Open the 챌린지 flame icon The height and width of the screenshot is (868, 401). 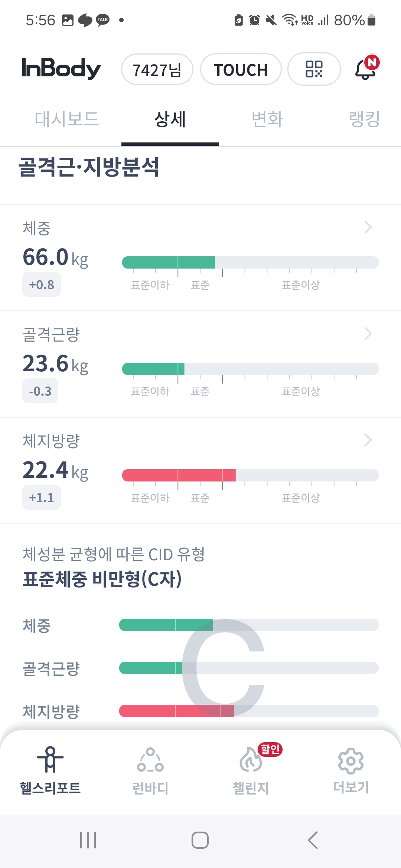(251, 760)
